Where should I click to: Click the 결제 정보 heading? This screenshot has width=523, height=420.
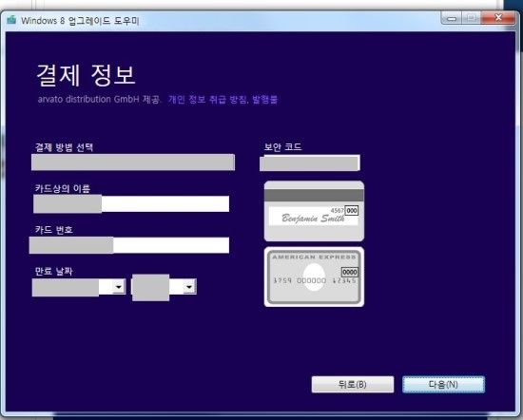(86, 75)
